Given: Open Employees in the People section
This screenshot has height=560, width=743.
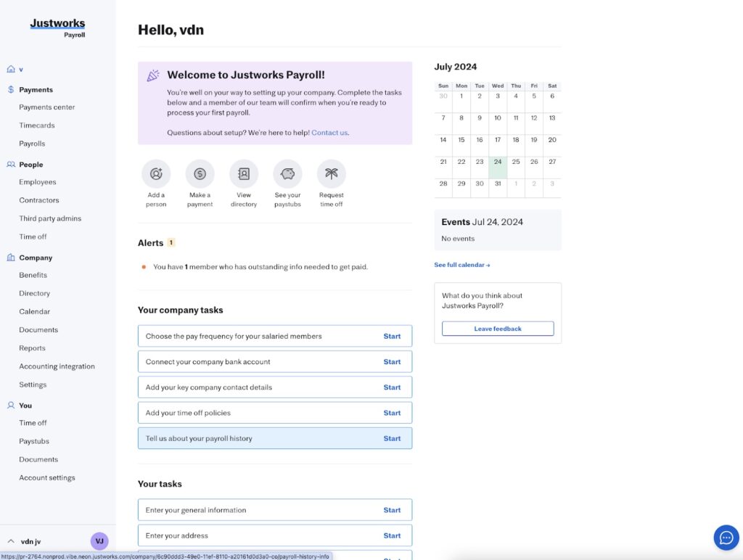Looking at the screenshot, I should [38, 182].
